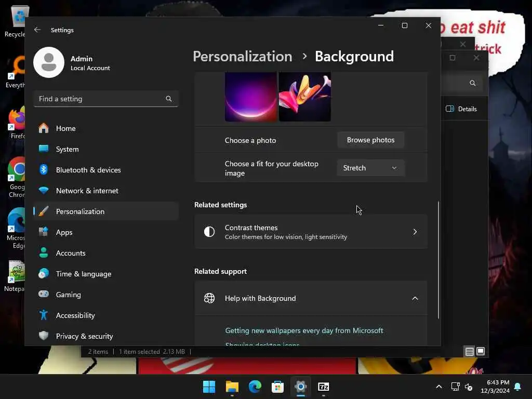Open Home in Settings sidebar

(106, 128)
